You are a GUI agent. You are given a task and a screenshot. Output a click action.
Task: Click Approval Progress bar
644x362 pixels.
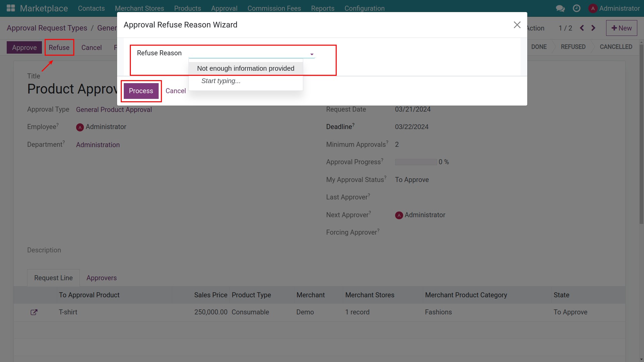pos(416,162)
